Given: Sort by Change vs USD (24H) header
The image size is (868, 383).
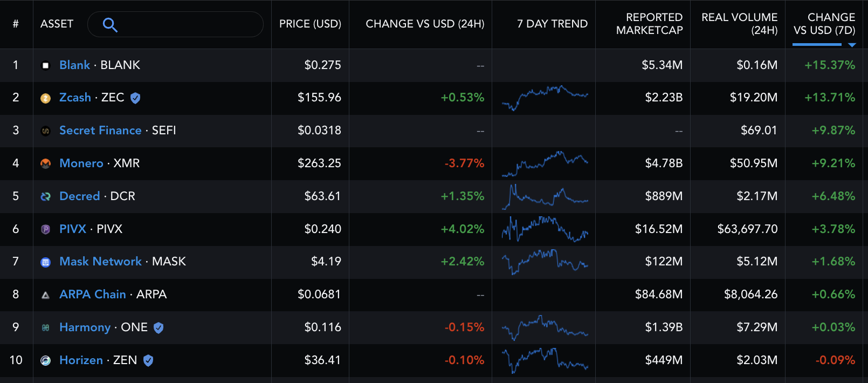Looking at the screenshot, I should point(425,24).
